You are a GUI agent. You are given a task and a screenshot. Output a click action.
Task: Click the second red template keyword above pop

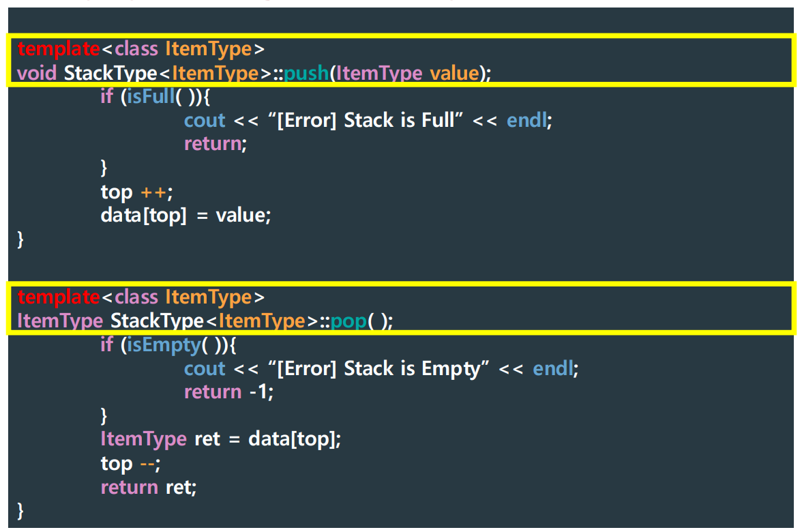[x=59, y=297]
